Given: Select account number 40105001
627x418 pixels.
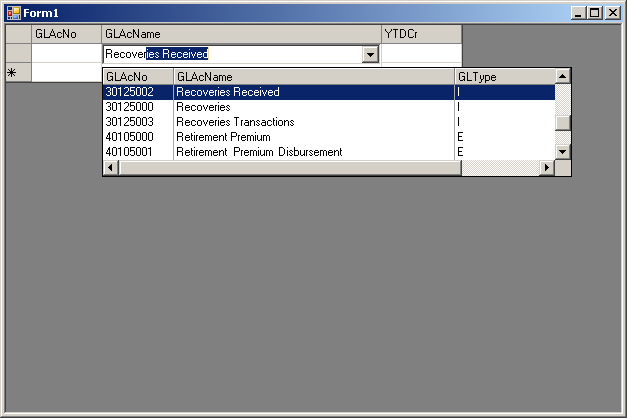Looking at the screenshot, I should click(x=129, y=152).
